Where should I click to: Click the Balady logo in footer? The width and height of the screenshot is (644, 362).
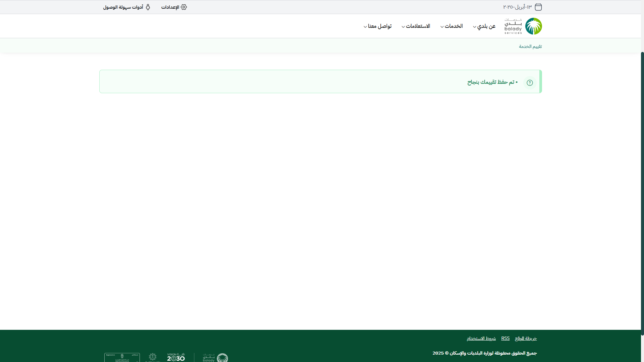(x=216, y=358)
